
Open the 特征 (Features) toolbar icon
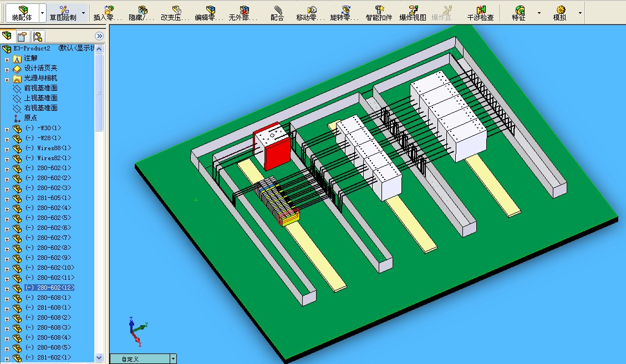(518, 11)
